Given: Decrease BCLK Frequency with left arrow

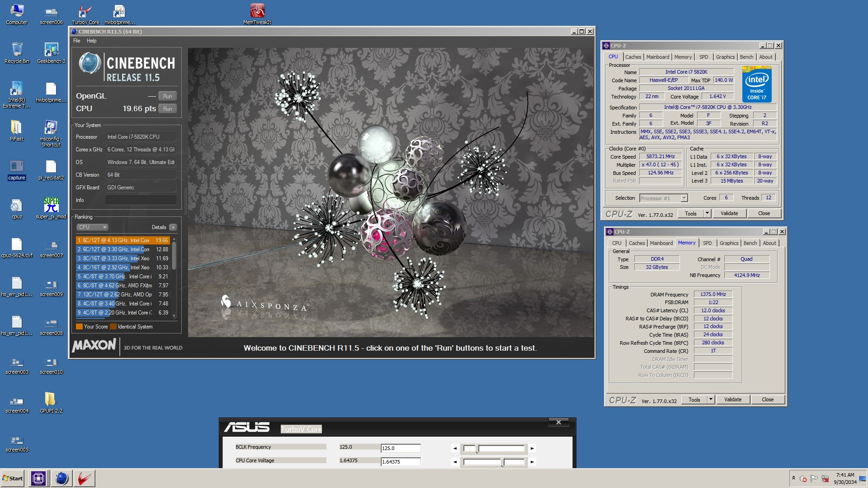Looking at the screenshot, I should [x=455, y=448].
